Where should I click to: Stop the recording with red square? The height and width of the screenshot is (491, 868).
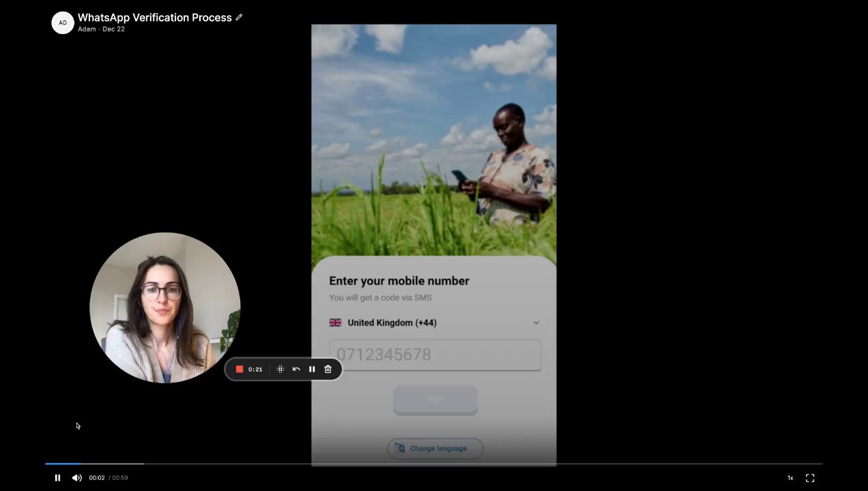point(240,369)
